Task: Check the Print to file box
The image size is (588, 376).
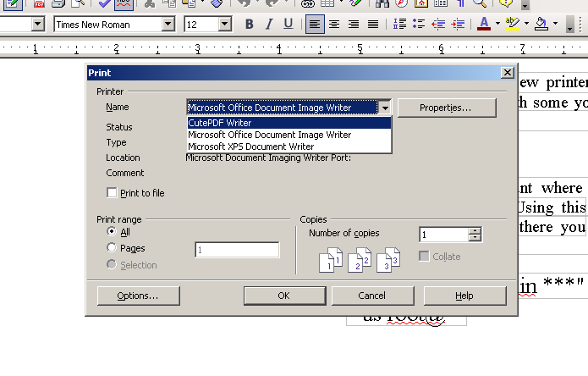Action: 112,193
